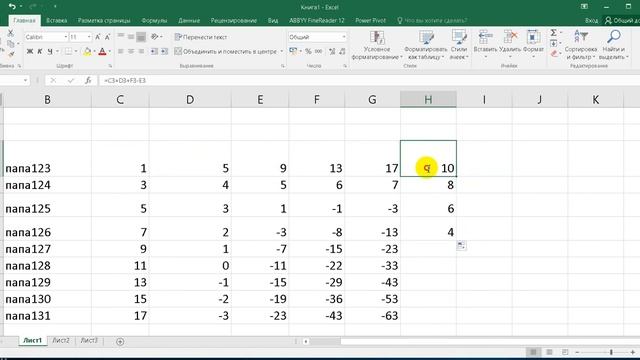Image resolution: width=640 pixels, height=360 pixels.
Task: Switch to the Рецензирование tab
Action: [x=233, y=20]
